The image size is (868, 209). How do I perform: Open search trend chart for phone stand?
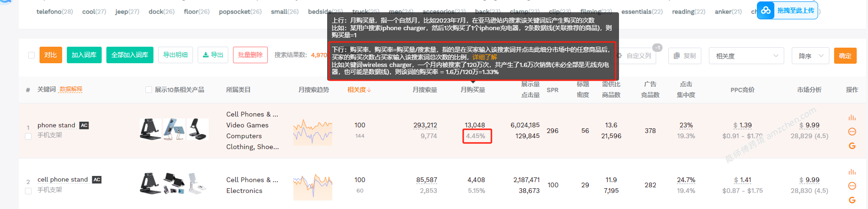pyautogui.click(x=313, y=132)
